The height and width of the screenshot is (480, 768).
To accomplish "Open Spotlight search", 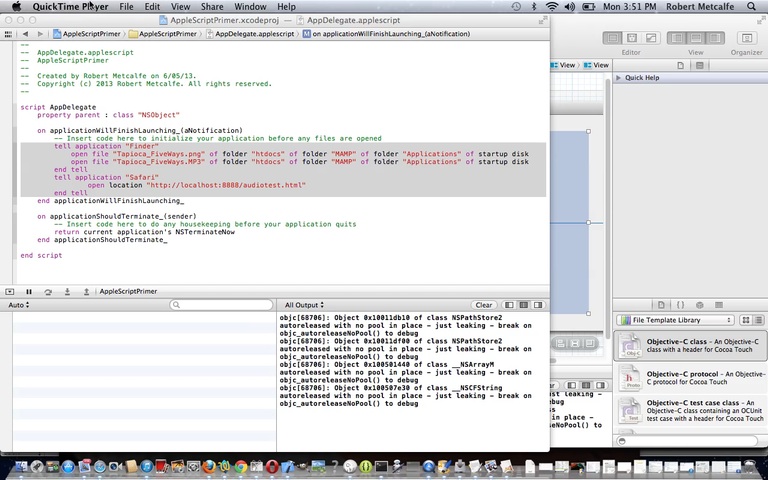I will pyautogui.click(x=751, y=6).
